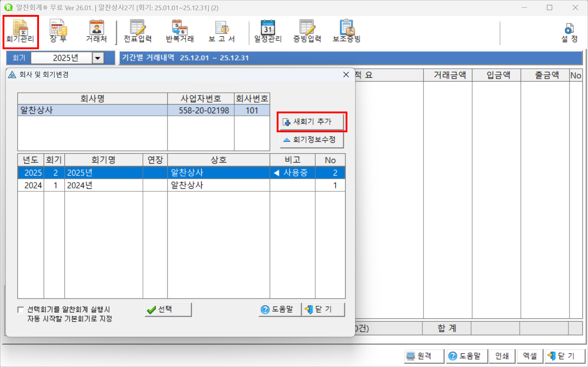Click the 회기 year input field
588x367 pixels.
(62, 58)
